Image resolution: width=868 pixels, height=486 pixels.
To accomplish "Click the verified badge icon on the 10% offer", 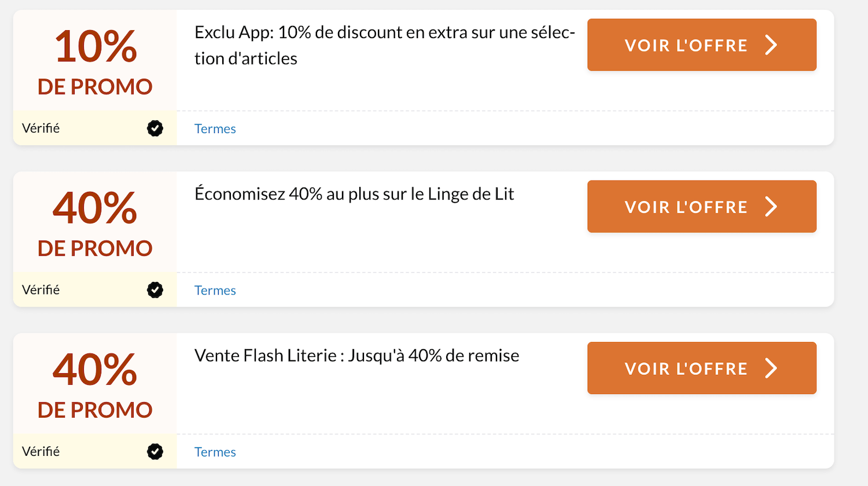I will pos(155,128).
